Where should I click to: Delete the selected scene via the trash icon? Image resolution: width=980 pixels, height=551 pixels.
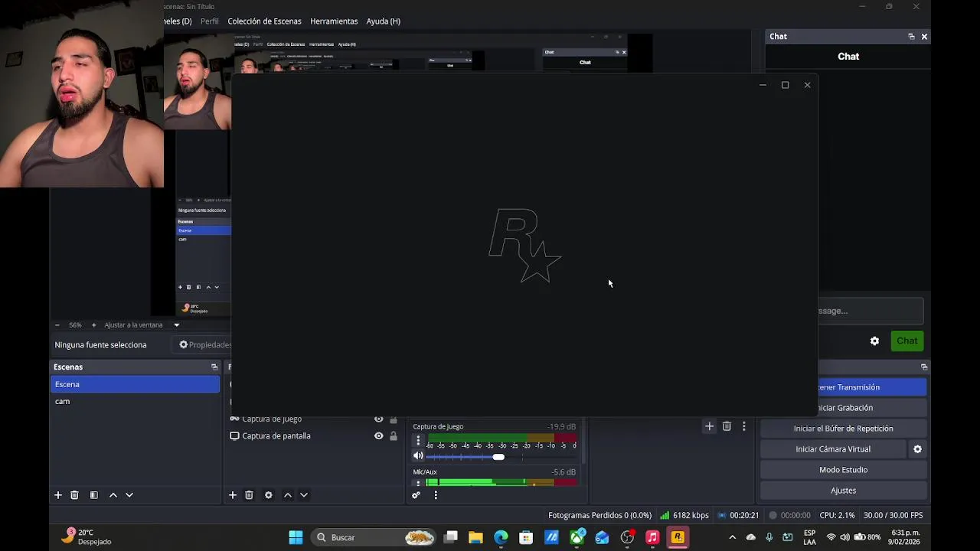point(74,495)
